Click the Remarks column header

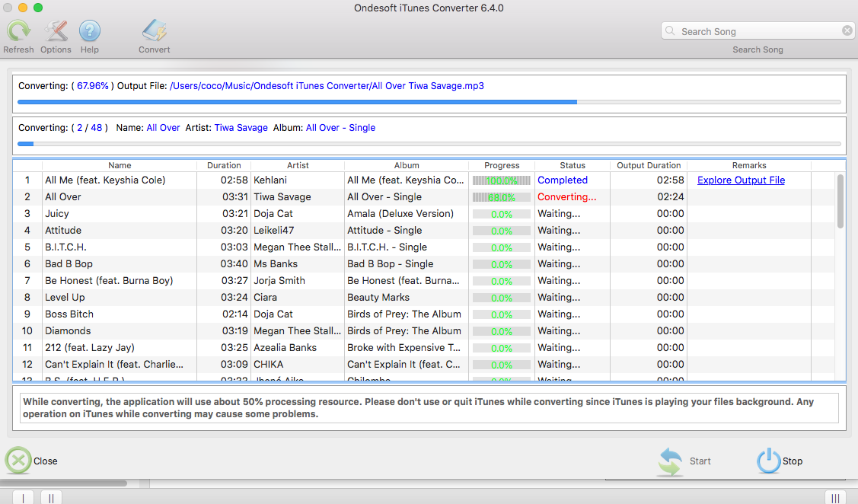click(749, 165)
